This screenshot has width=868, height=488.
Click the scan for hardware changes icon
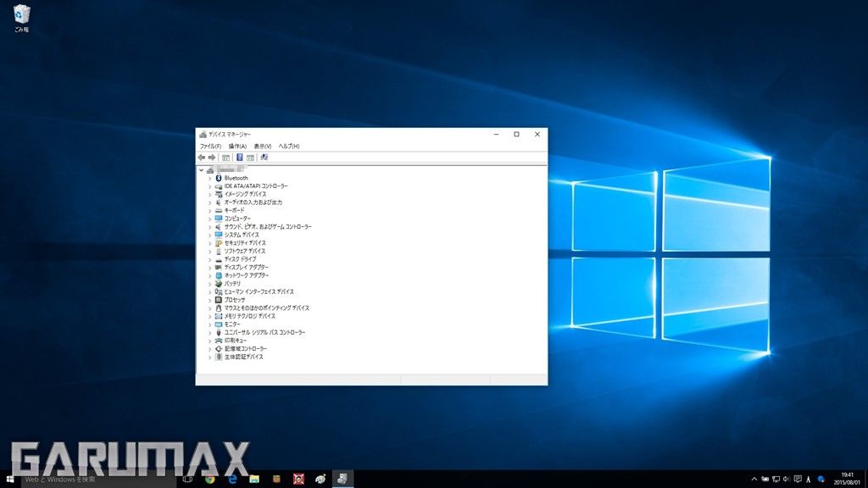coord(264,158)
